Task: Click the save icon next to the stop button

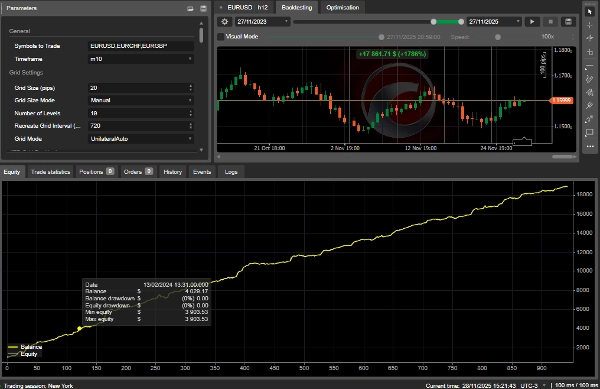Action: tap(568, 22)
